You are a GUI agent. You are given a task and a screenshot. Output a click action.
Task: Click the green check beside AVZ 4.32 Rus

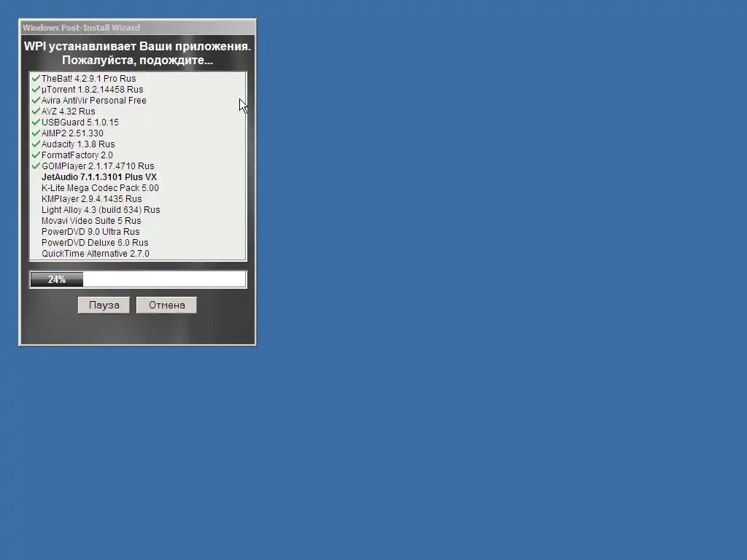pos(36,111)
